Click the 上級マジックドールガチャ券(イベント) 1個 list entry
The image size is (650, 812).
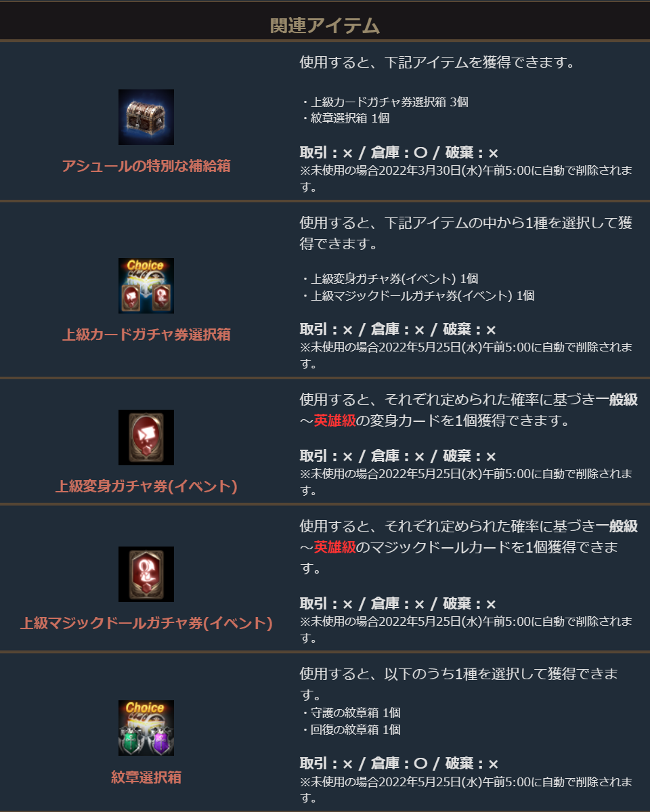(418, 296)
